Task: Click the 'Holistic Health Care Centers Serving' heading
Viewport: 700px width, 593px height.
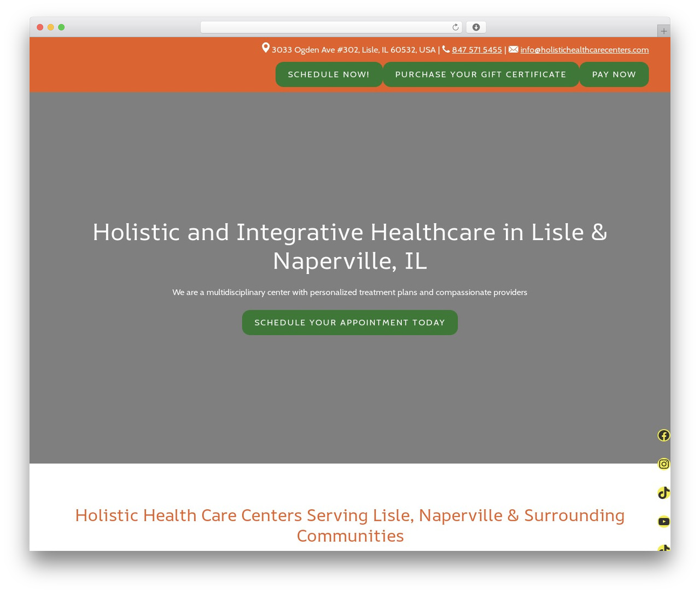Action: (350, 525)
